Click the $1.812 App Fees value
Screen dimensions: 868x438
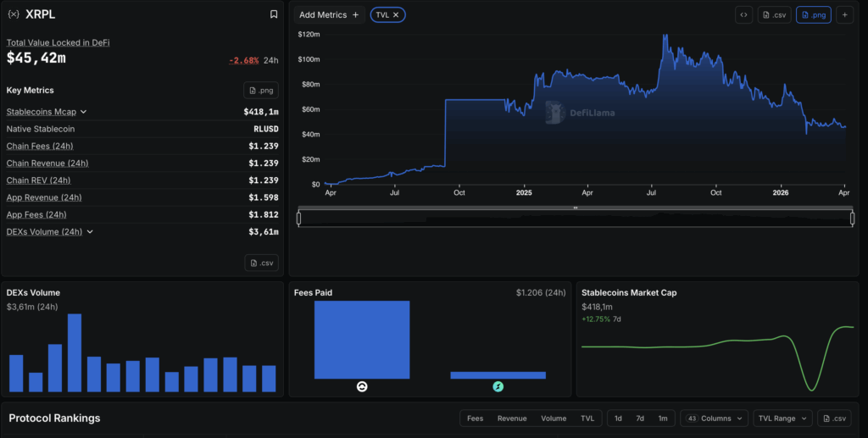click(x=264, y=214)
